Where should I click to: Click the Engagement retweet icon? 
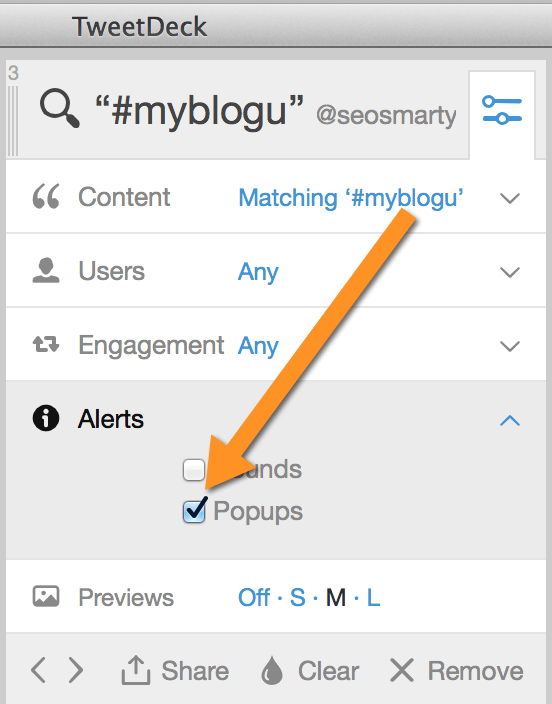pos(46,344)
